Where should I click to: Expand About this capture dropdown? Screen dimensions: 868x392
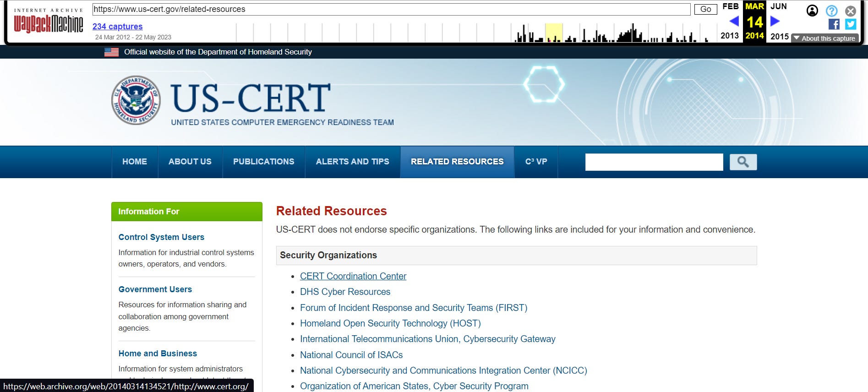pos(824,38)
